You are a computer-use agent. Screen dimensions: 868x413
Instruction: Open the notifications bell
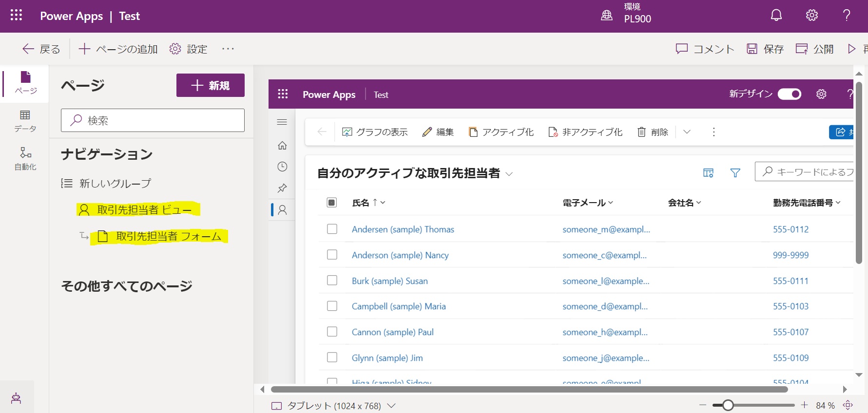[776, 15]
